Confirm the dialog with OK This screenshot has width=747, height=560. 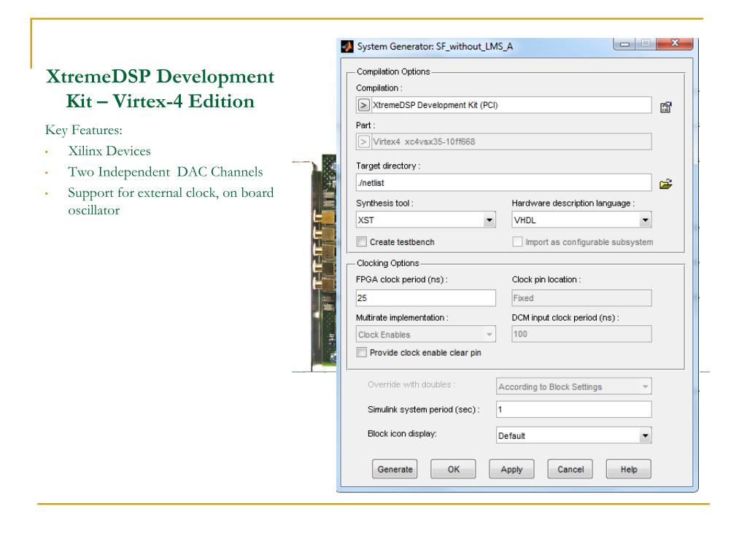453,469
